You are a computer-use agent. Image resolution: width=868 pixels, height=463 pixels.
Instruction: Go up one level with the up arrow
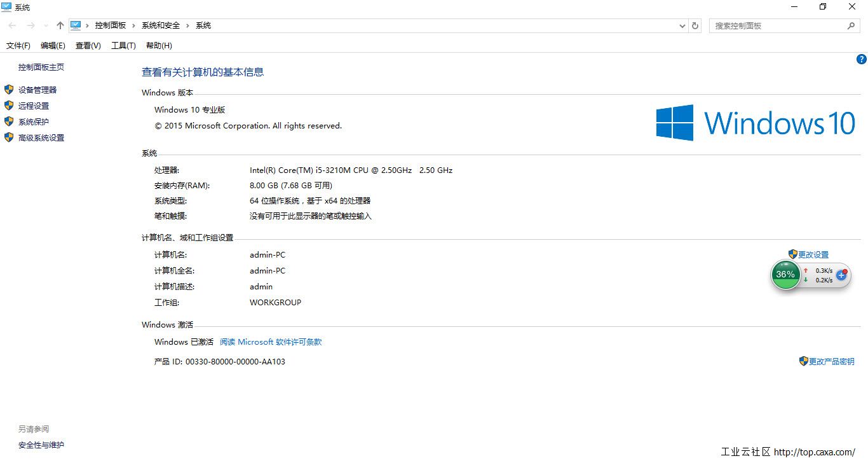60,25
